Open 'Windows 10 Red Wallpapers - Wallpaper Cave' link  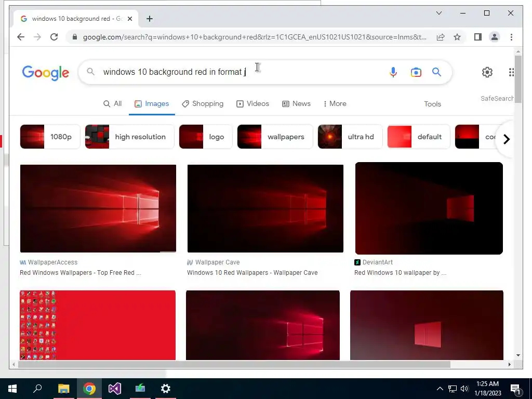(252, 273)
